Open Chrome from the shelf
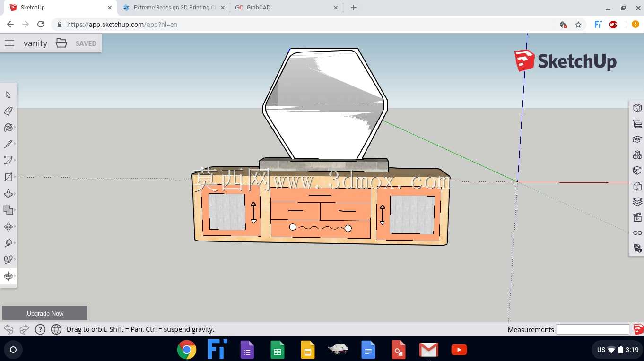644x361 pixels. click(187, 350)
